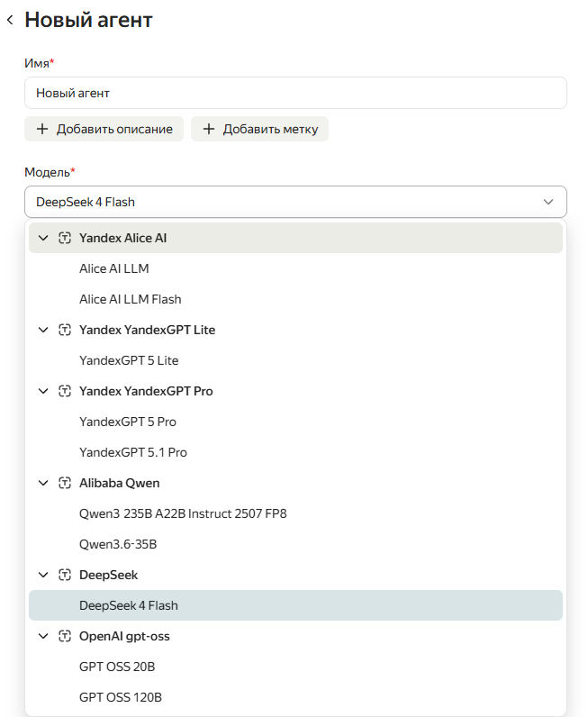This screenshot has width=588, height=717.
Task: Pick YandexGPT 5 Lite from the list
Action: (x=295, y=360)
